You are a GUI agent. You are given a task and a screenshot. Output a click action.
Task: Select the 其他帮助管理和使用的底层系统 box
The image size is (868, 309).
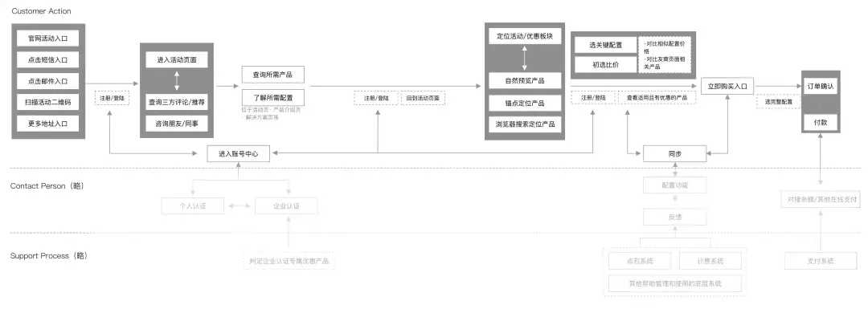tap(675, 283)
